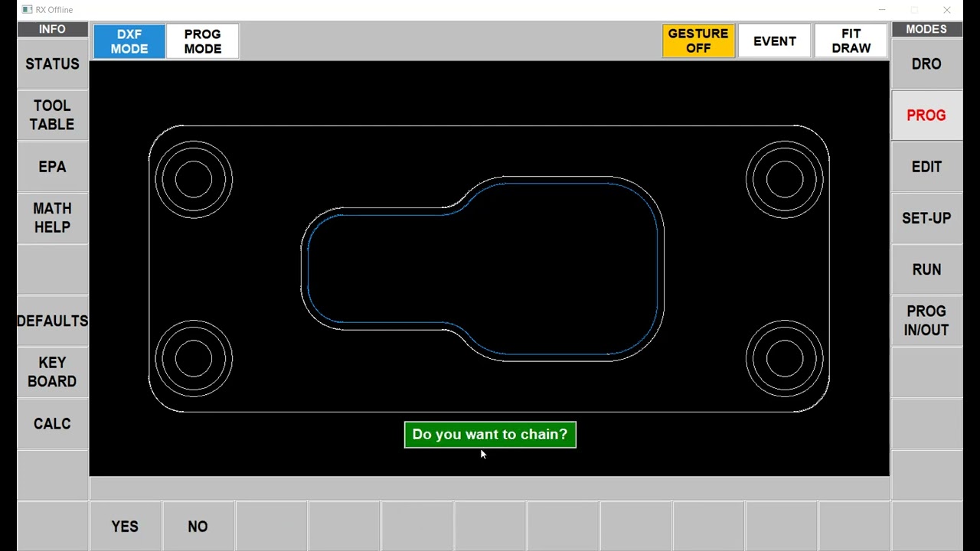Click the MODES panel header
Image resolution: width=980 pixels, height=551 pixels.
(926, 29)
